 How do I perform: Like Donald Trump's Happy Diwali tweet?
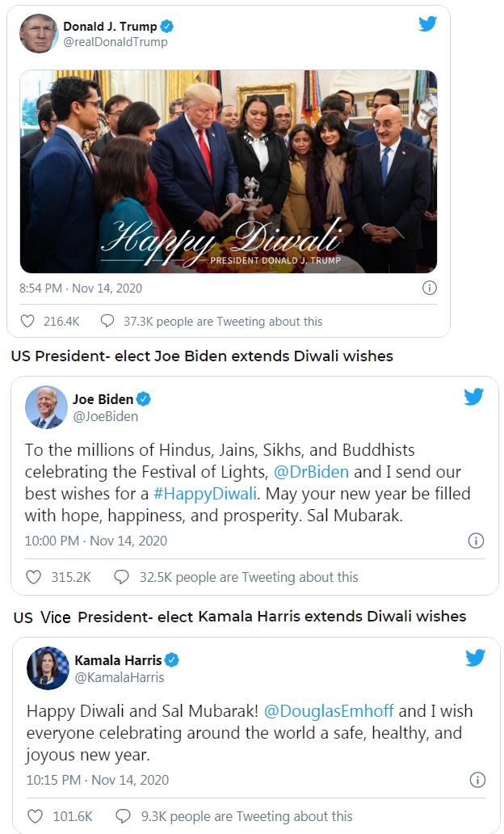(27, 321)
